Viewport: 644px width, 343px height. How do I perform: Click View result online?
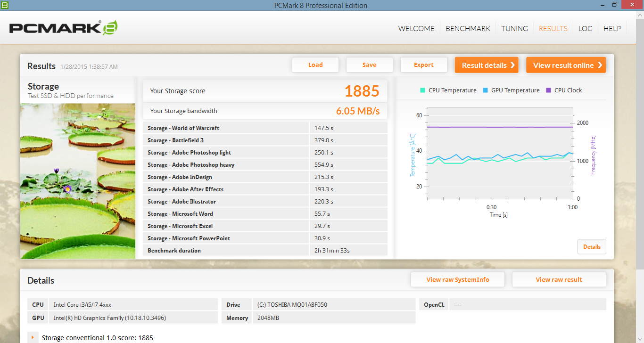(566, 65)
